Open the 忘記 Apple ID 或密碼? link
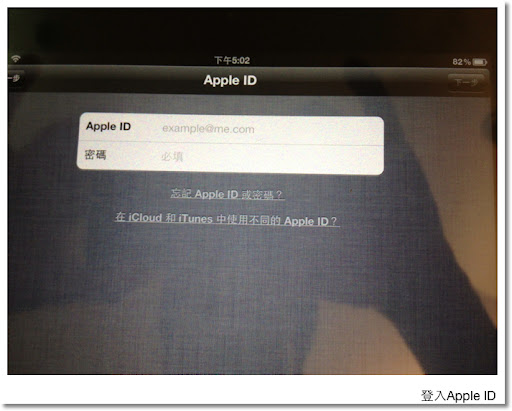Image resolution: width=512 pixels, height=411 pixels. 227,194
